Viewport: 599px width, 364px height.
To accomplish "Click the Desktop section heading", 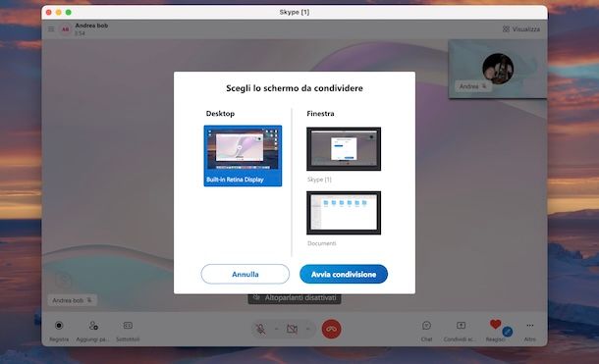I will pyautogui.click(x=220, y=114).
